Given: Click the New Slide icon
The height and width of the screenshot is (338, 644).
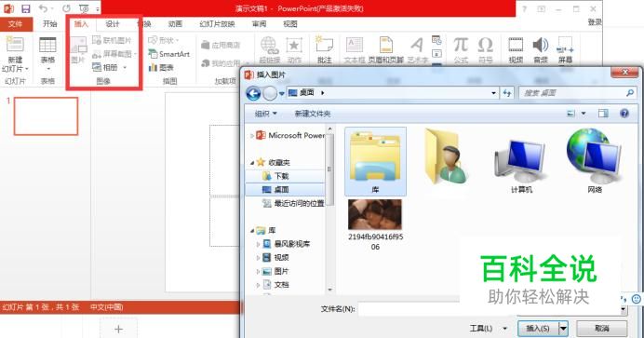Looking at the screenshot, I should (x=15, y=45).
